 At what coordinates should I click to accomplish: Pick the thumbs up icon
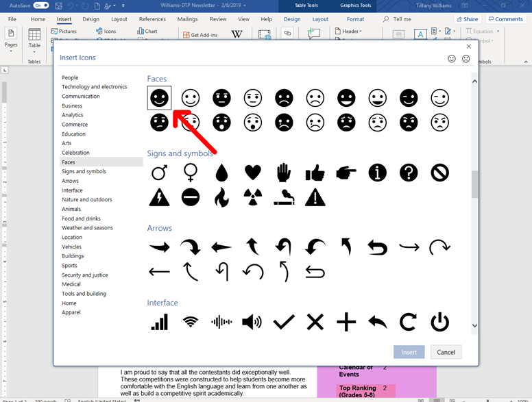tap(315, 173)
